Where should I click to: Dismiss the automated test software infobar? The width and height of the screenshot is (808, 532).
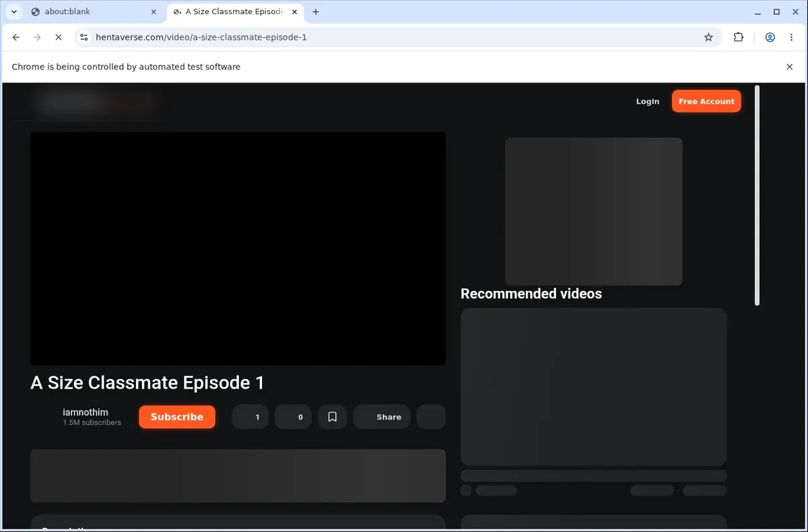(790, 67)
